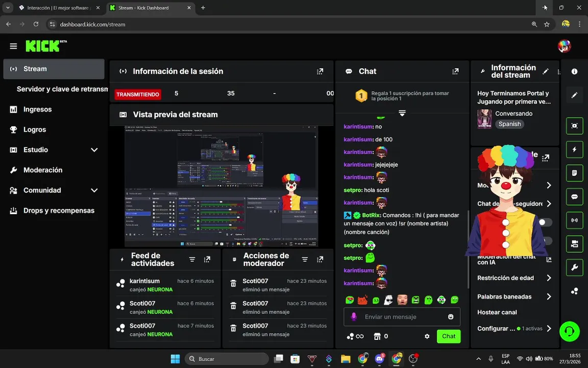The image size is (588, 368).
Task: Click the pause chat scroll icon
Action: pos(402,113)
